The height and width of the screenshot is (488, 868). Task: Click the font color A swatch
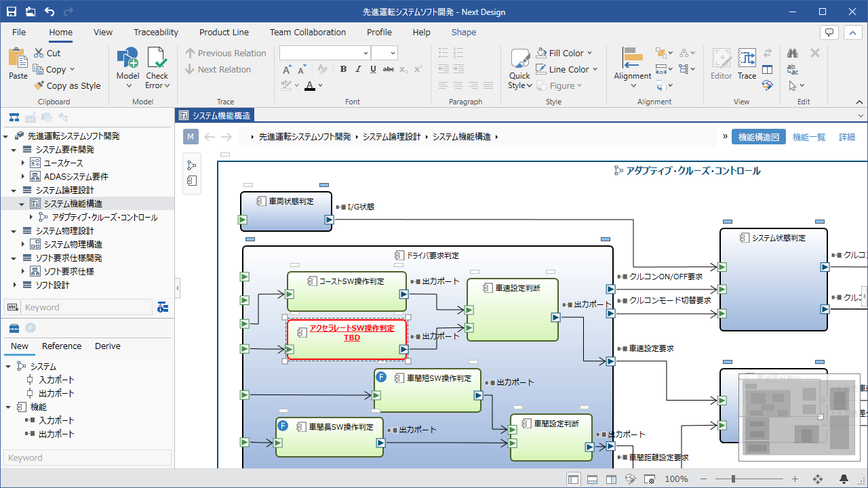pos(309,85)
